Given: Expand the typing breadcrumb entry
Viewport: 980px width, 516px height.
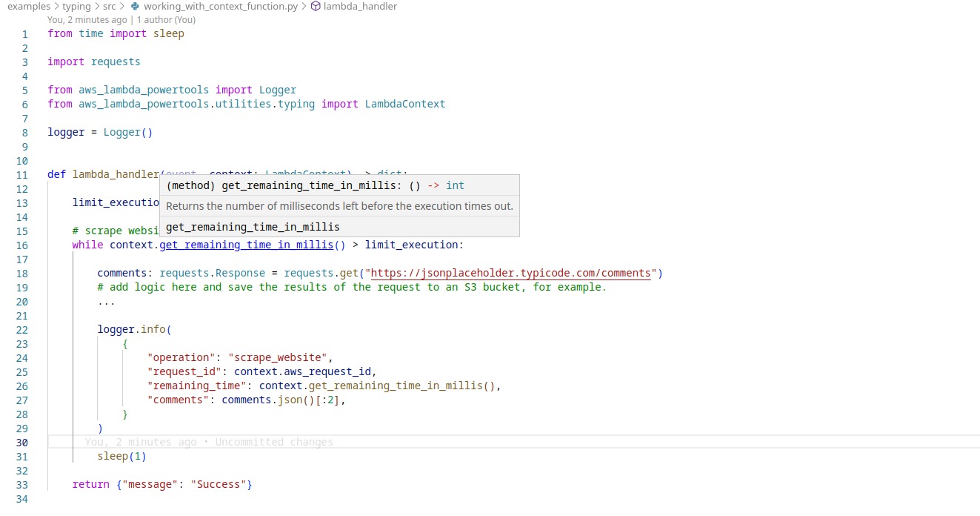Looking at the screenshot, I should 76,6.
